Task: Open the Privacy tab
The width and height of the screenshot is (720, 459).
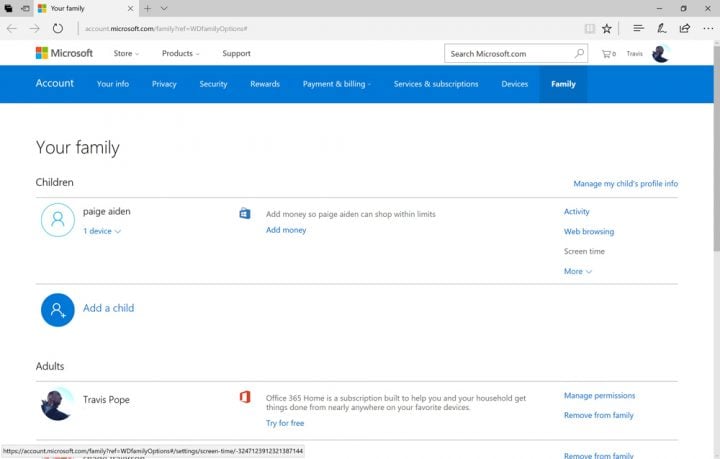Action: pyautogui.click(x=164, y=84)
